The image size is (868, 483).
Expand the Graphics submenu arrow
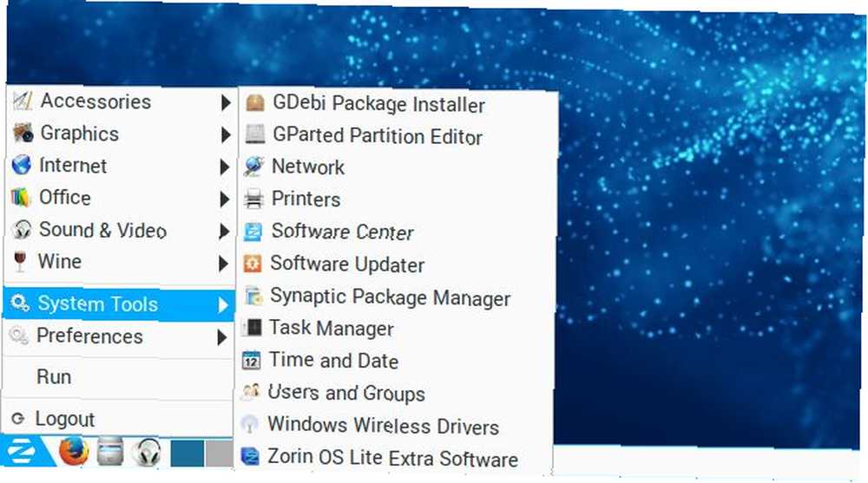[x=226, y=134]
